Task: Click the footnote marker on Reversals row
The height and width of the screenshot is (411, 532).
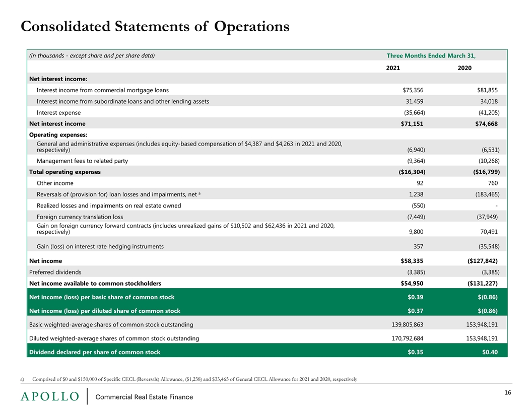Action: pos(199,193)
